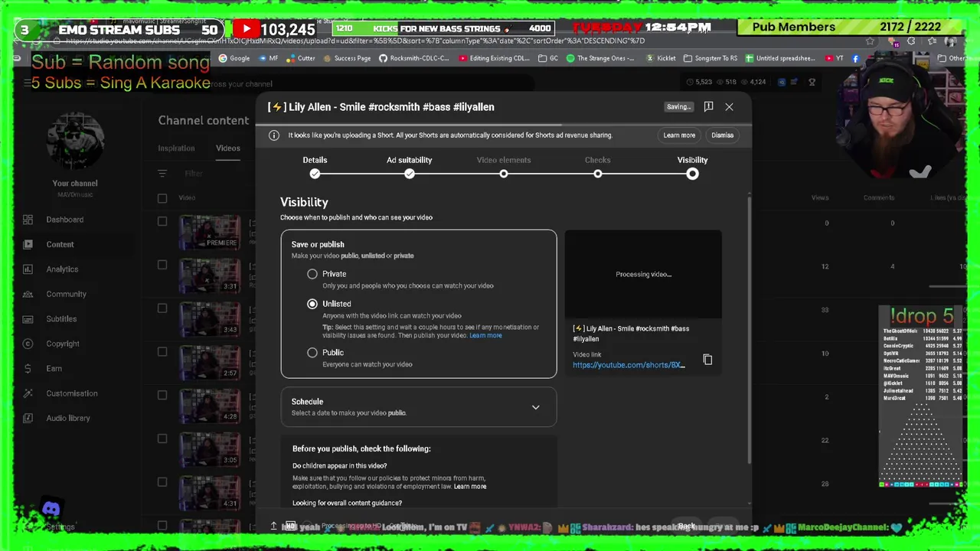Screen dimensions: 980x551
Task: Click the send feedback flag icon
Action: coord(708,106)
